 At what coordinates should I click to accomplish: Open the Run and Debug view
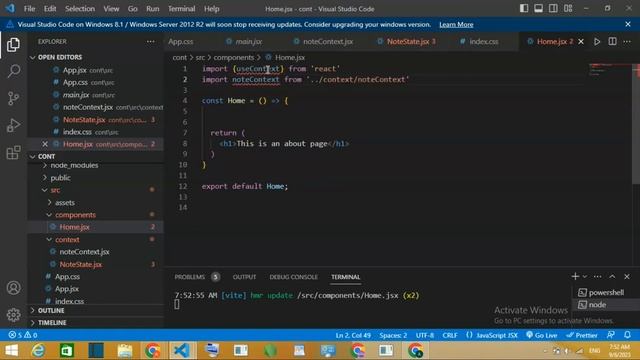(13, 125)
